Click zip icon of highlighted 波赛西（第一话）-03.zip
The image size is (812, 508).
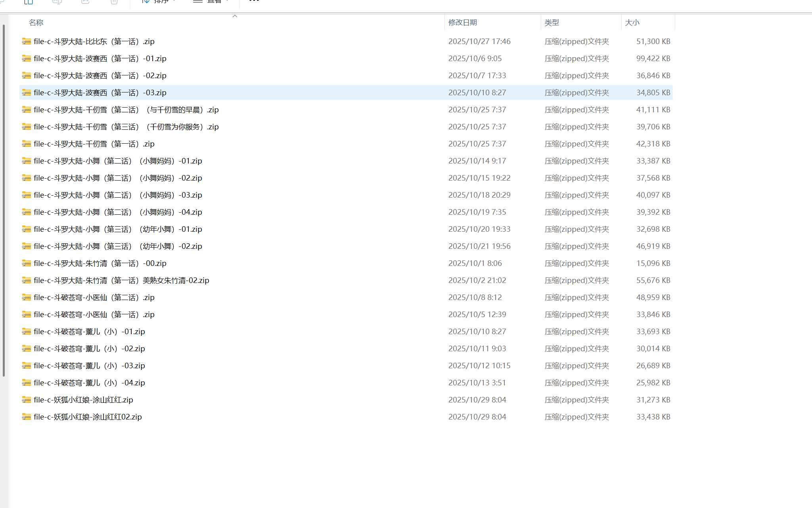tap(27, 92)
